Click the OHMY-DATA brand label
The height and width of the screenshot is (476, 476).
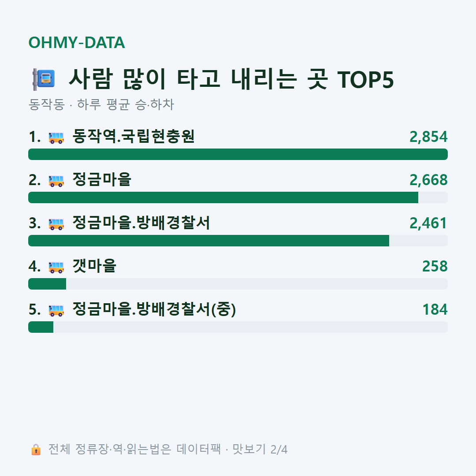click(77, 42)
